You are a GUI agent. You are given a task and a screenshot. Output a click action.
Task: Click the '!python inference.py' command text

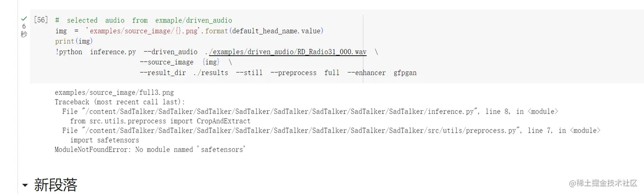96,52
